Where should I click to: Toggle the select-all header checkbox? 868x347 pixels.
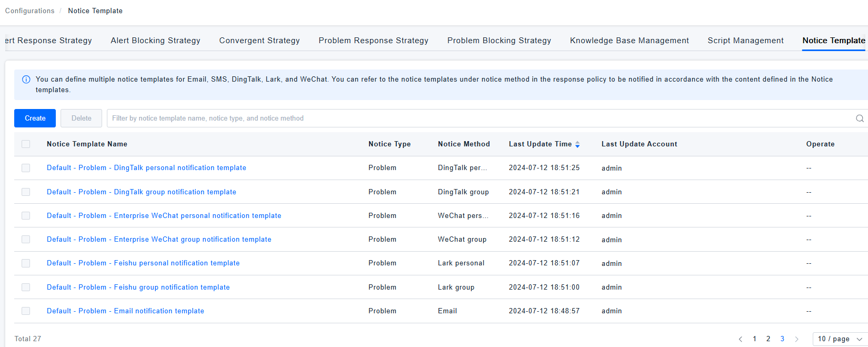click(x=26, y=144)
